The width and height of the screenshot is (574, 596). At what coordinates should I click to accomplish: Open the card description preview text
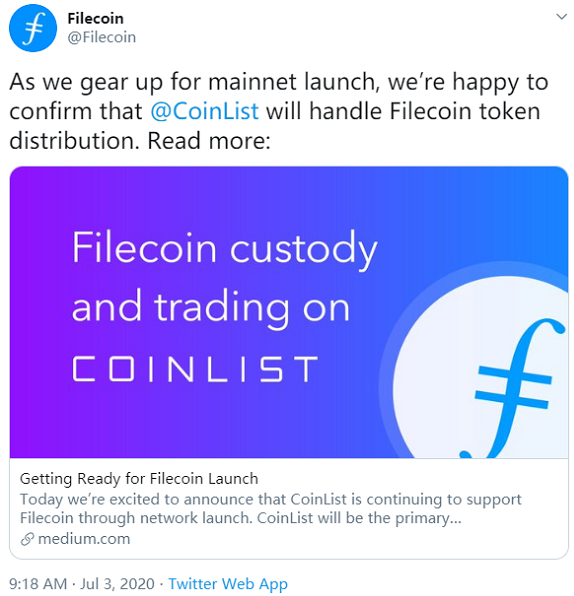[270, 509]
